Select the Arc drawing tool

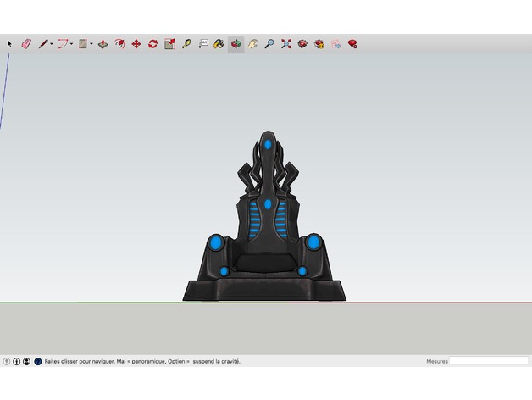point(63,44)
